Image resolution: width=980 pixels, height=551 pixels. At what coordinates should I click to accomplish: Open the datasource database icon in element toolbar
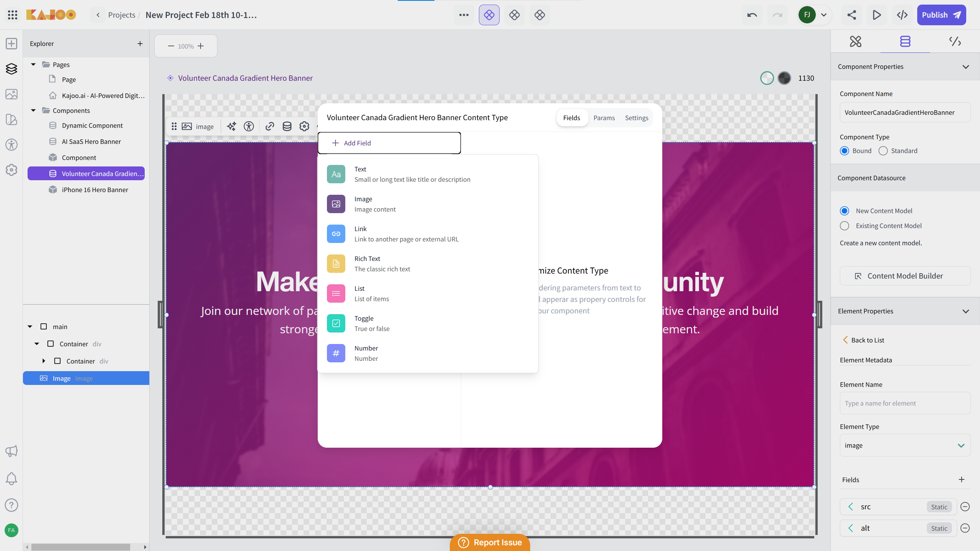[287, 126]
